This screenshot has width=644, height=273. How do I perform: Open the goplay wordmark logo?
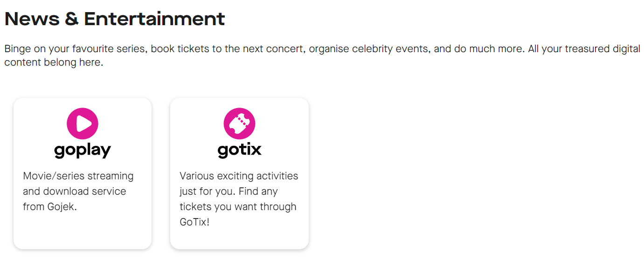(83, 150)
